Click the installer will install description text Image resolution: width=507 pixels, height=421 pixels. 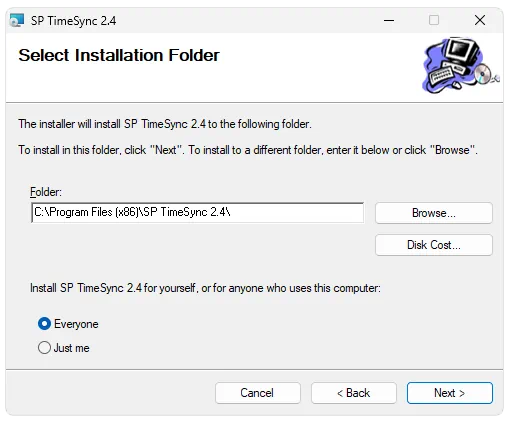pyautogui.click(x=165, y=124)
